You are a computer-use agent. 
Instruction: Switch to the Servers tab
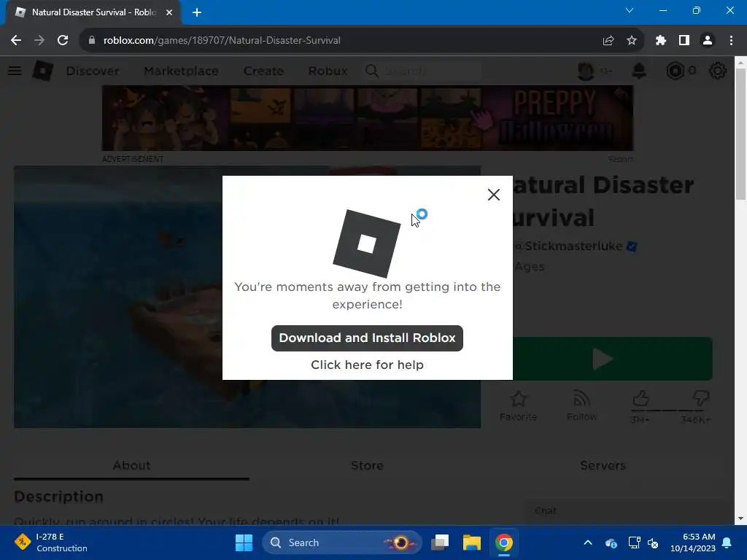click(x=603, y=466)
